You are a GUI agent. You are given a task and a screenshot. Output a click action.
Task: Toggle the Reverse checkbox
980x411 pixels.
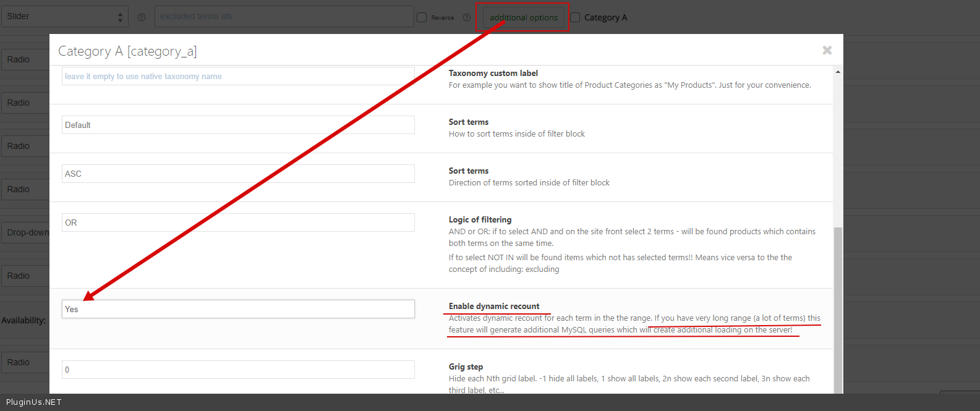click(x=422, y=17)
